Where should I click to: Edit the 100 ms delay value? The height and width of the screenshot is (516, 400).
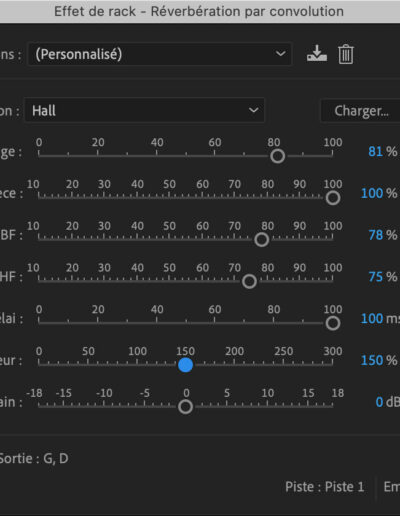pyautogui.click(x=372, y=319)
